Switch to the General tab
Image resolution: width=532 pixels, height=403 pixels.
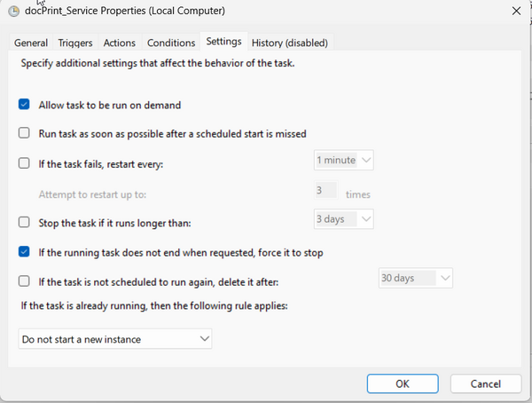[x=30, y=43]
